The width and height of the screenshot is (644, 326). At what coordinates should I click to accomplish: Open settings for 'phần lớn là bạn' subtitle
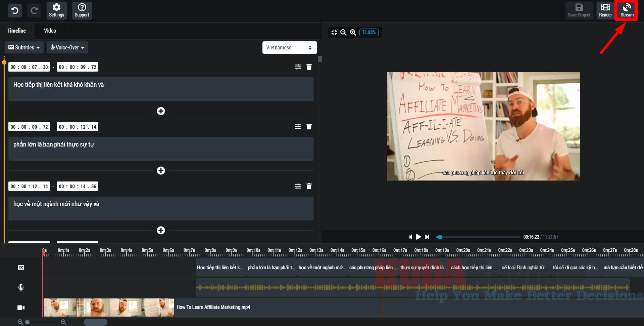tap(298, 126)
